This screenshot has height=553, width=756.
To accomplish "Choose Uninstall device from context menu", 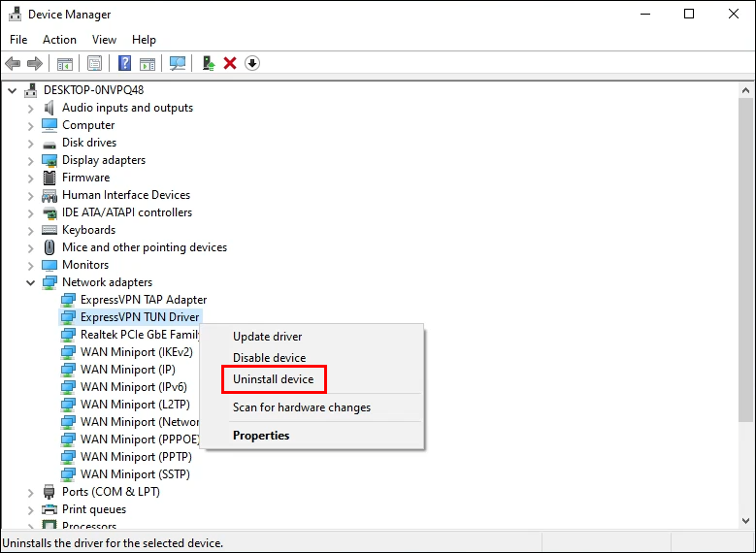I will point(312,379).
